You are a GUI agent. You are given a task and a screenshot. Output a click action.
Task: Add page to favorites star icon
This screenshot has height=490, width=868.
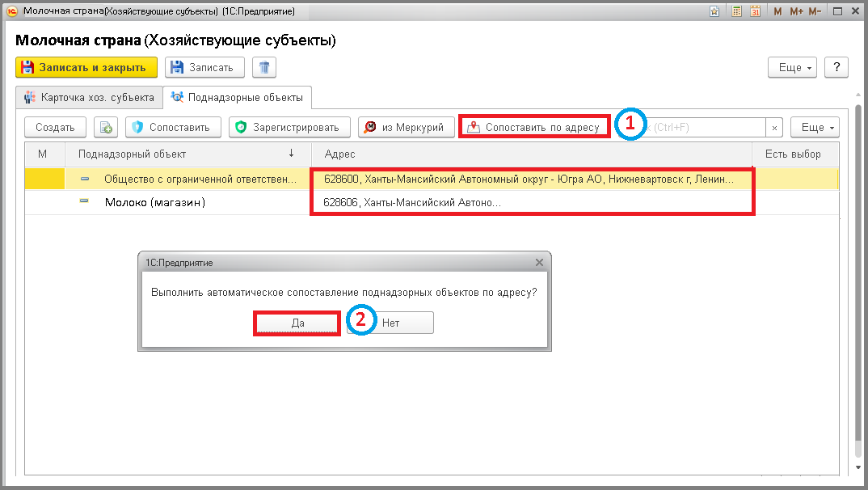point(714,11)
